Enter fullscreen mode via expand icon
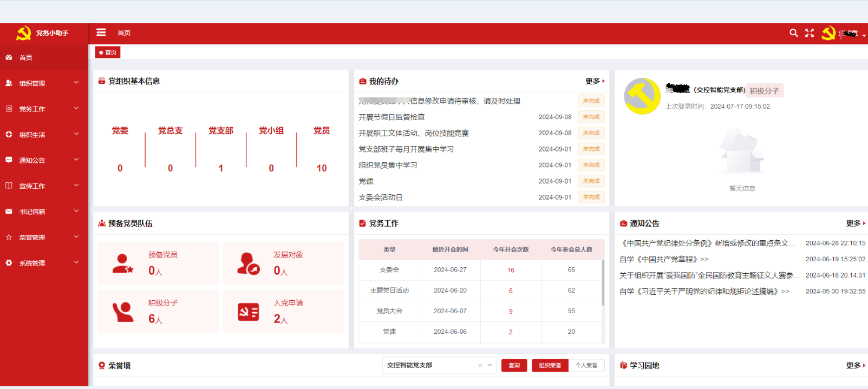The height and width of the screenshot is (389, 868). click(x=810, y=33)
